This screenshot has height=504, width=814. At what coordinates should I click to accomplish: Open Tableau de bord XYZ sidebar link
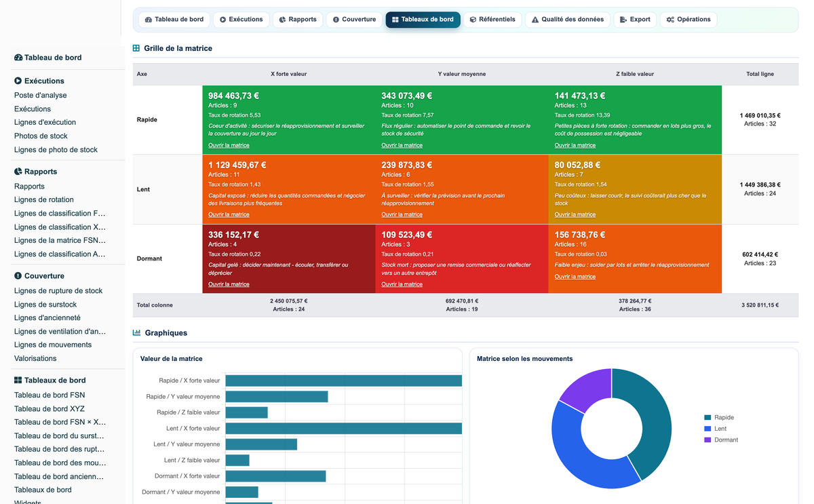(50, 409)
